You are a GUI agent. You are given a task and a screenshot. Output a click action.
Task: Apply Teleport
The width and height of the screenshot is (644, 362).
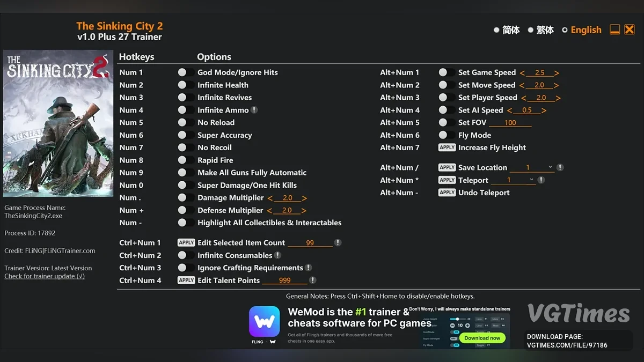[447, 180]
